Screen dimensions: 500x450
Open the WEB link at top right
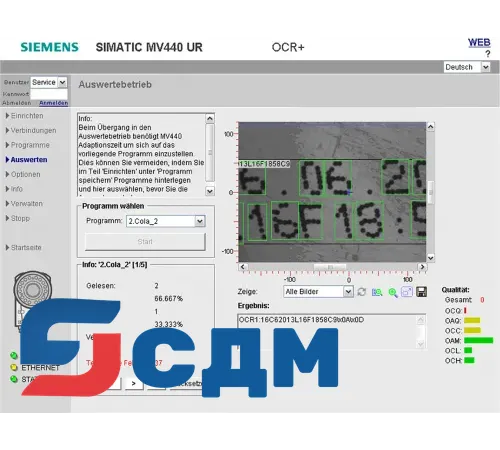pos(479,43)
